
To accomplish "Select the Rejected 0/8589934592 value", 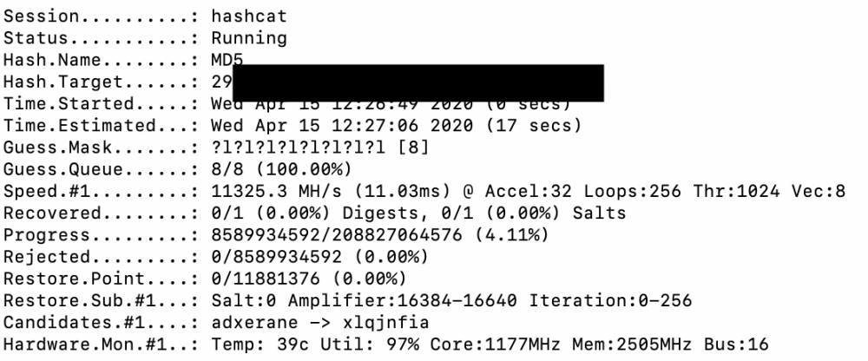I will (276, 257).
